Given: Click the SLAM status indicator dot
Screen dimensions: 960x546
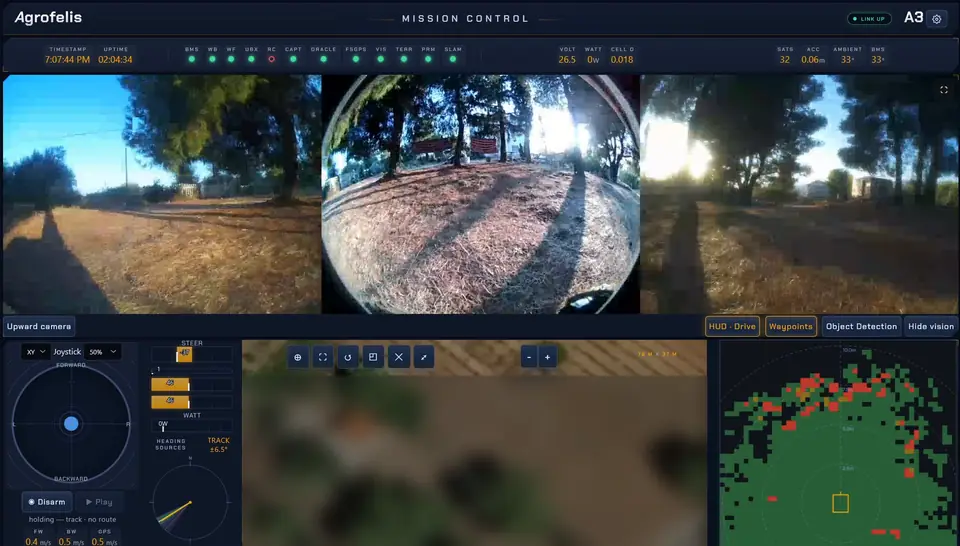Looking at the screenshot, I should tap(453, 59).
